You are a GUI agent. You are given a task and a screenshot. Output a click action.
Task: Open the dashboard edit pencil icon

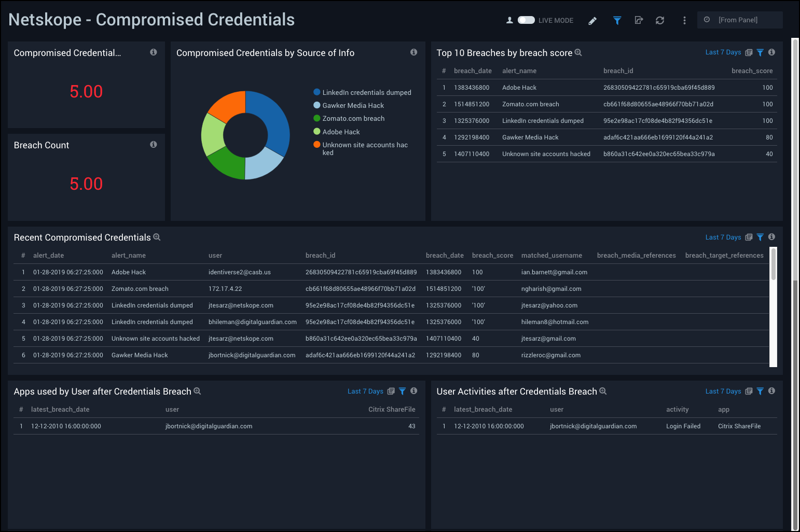click(592, 20)
